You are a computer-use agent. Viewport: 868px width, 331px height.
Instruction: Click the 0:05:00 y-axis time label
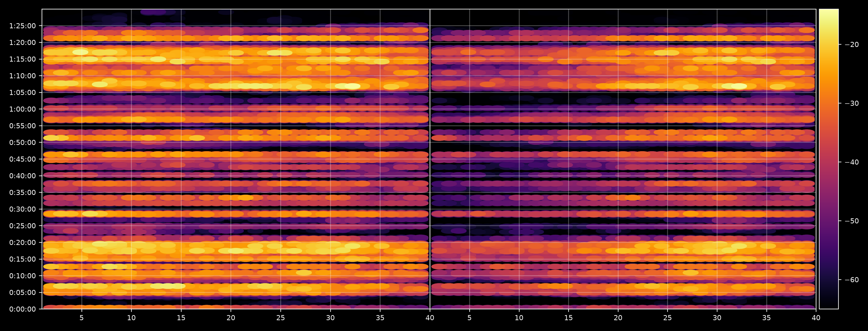[22, 293]
